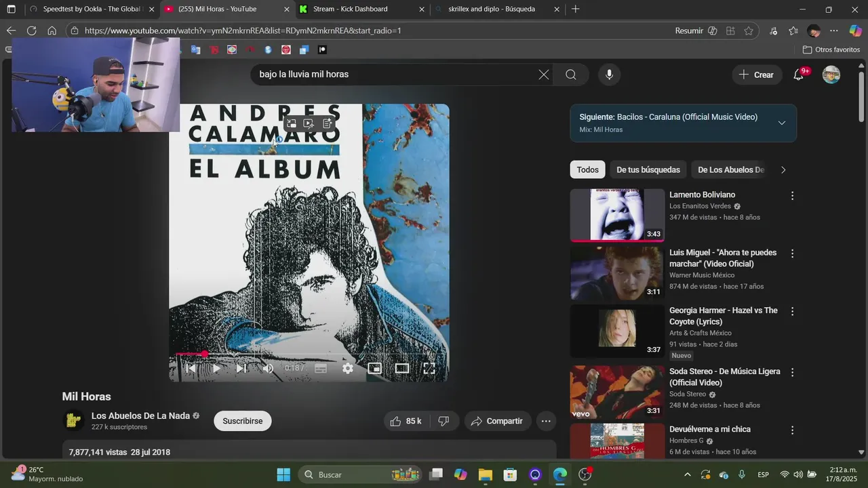Switch video to miniplayer mode
Viewport: 868px width, 488px height.
pos(374,368)
